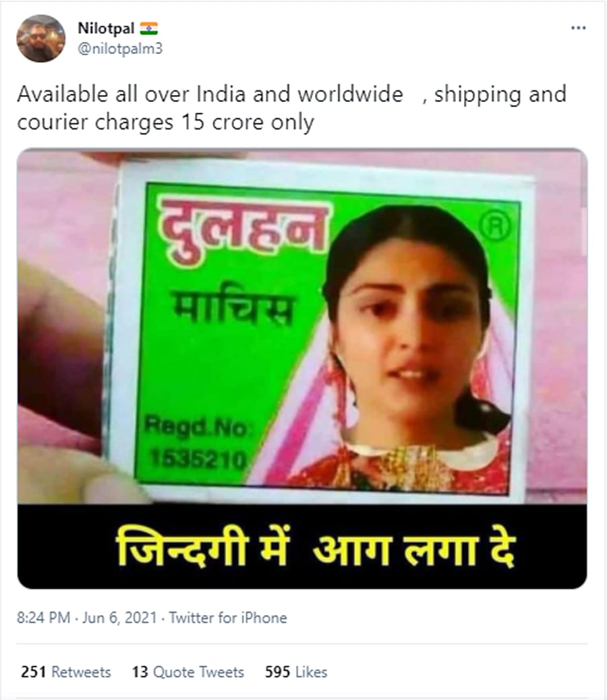The image size is (607, 700).
Task: Open the attached matchbox image
Action: (302, 368)
